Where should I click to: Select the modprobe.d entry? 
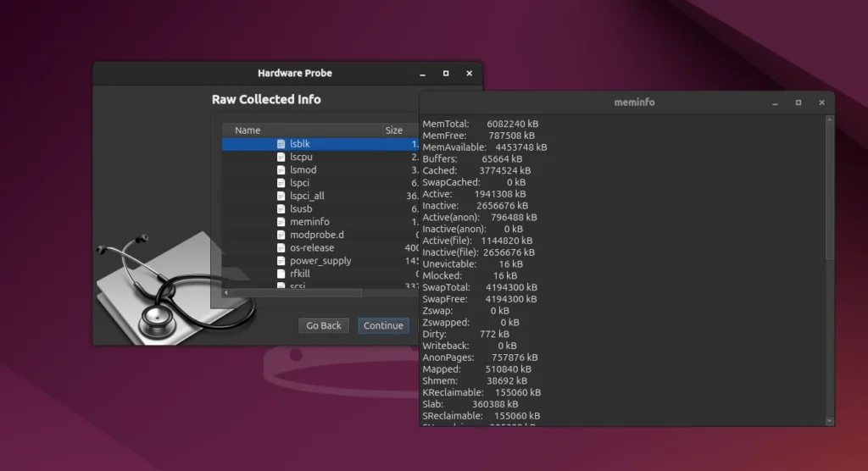point(315,235)
